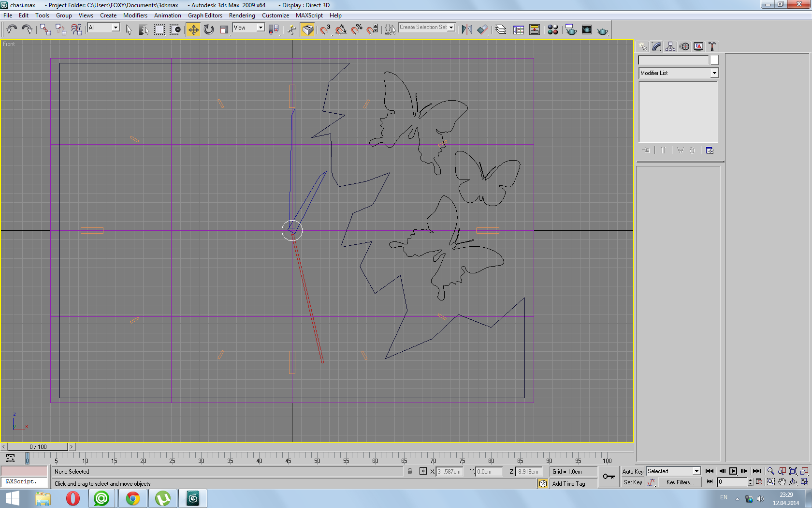The image size is (812, 508).
Task: Open the Graph Editors menu
Action: [x=205, y=15]
